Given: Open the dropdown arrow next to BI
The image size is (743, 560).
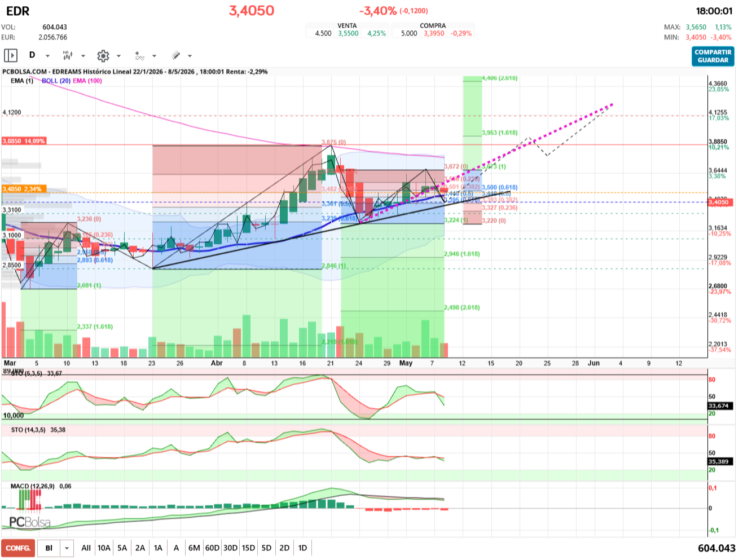Looking at the screenshot, I should pyautogui.click(x=67, y=548).
